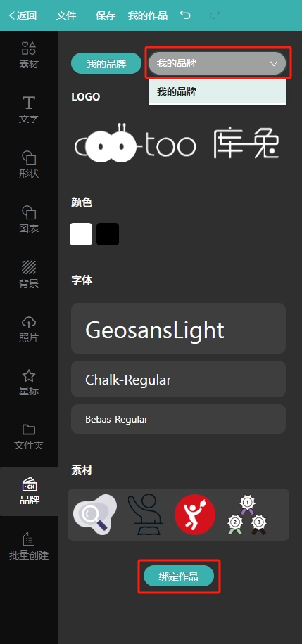Select the GeosansLight brand font
This screenshot has height=644, width=302.
click(x=179, y=328)
